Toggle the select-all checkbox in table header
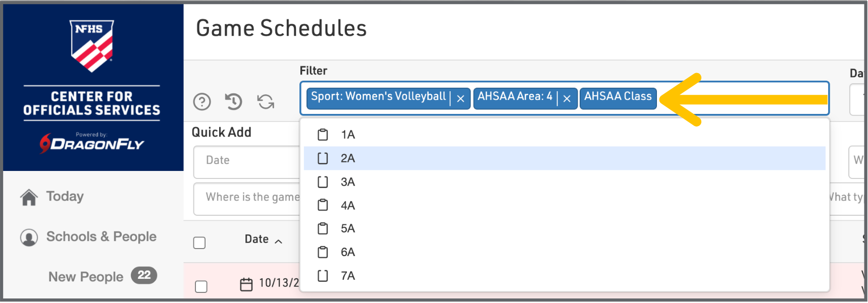Image resolution: width=868 pixels, height=303 pixels. pos(199,243)
